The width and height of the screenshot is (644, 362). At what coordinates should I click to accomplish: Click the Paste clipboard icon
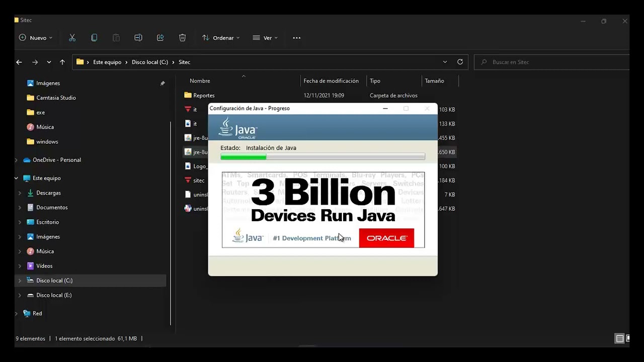point(116,38)
